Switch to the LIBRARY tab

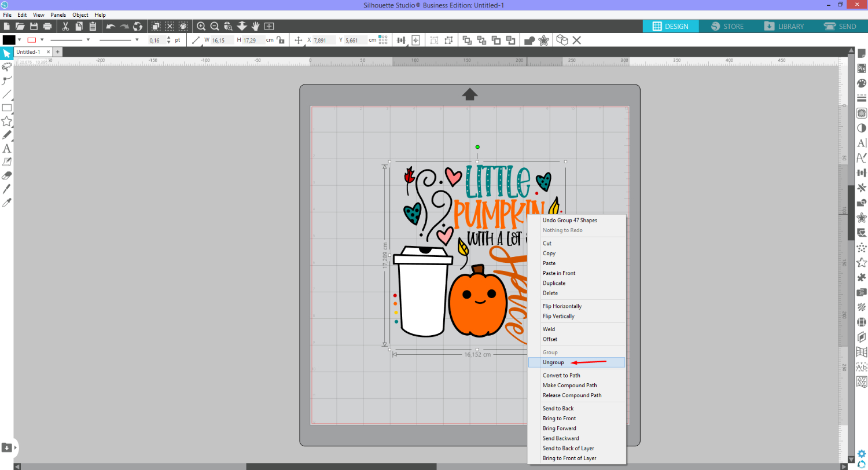pyautogui.click(x=784, y=27)
